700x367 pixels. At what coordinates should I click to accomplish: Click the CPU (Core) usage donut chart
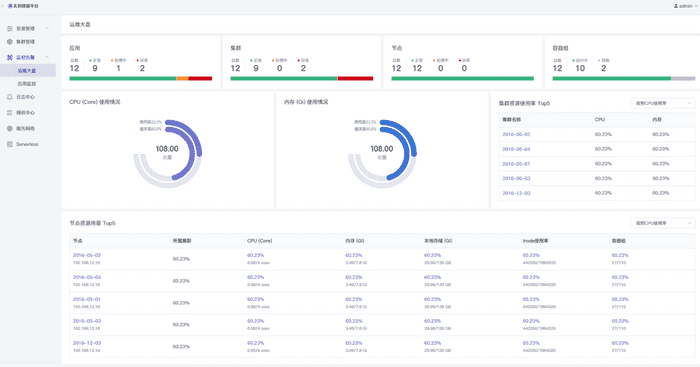[x=167, y=153]
